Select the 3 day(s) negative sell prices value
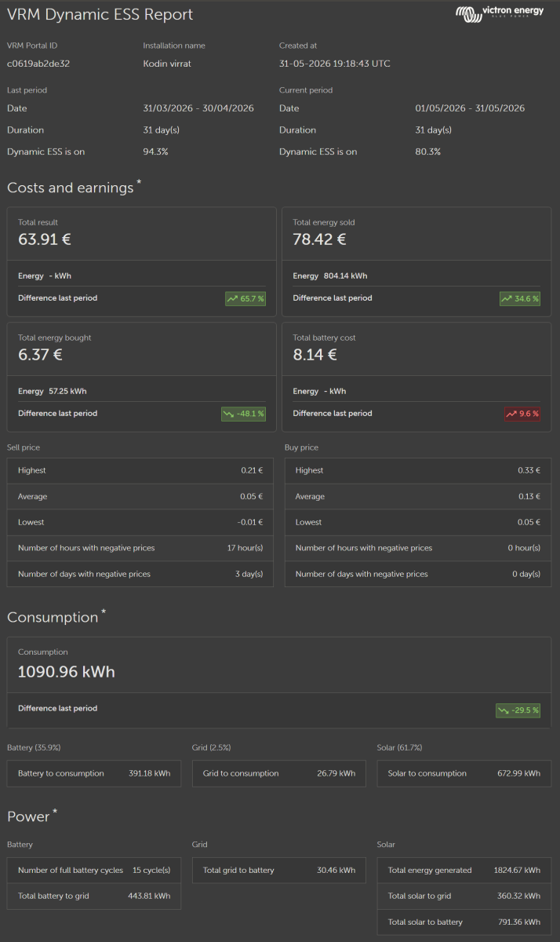Image resolution: width=560 pixels, height=942 pixels. [248, 574]
